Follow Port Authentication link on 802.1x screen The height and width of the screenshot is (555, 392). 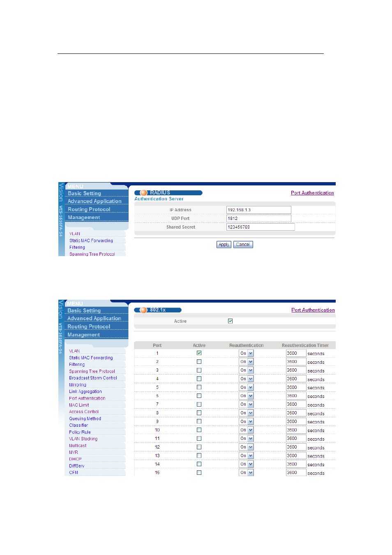(x=313, y=310)
